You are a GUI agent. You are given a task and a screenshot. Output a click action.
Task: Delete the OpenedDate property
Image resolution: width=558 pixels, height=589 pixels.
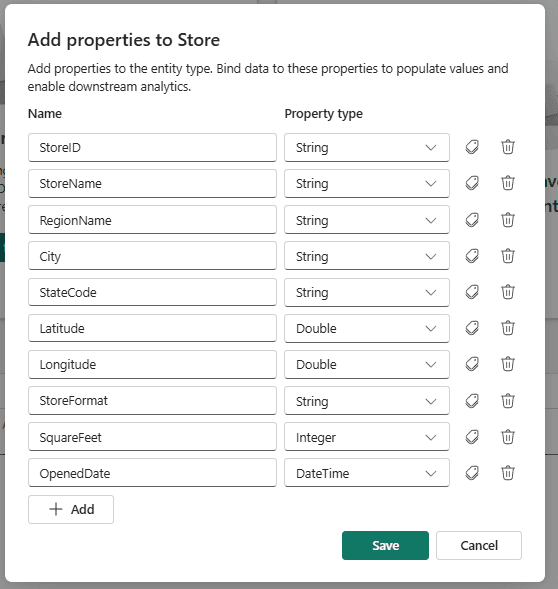point(508,473)
